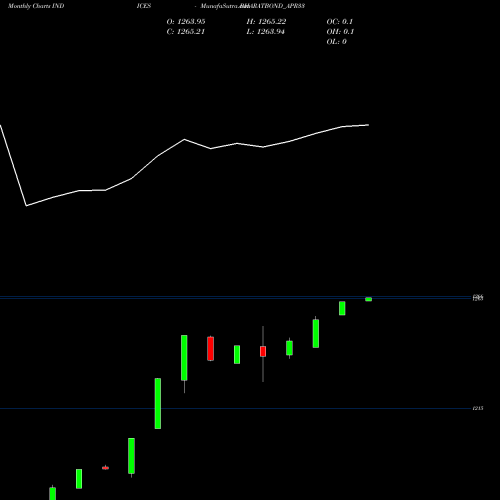Viewport: 500px width, 500px height.
Task: Click the red candle with the long wick
Action: tap(263, 352)
